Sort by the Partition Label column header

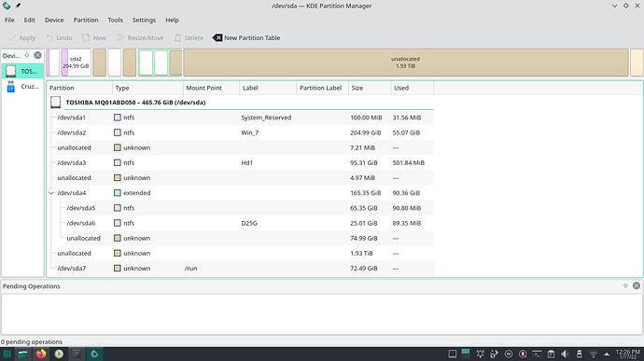pos(322,88)
